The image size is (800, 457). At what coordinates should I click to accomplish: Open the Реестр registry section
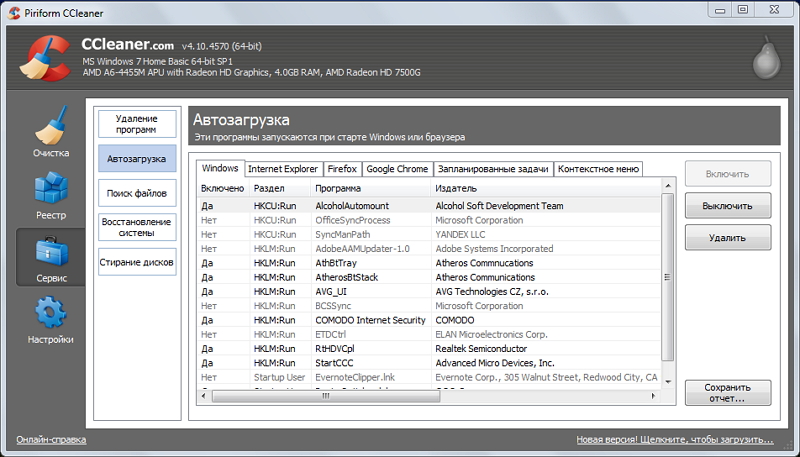[x=50, y=196]
